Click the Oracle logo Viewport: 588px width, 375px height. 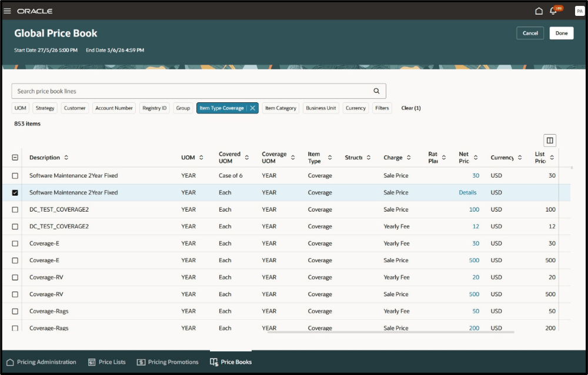click(x=35, y=11)
